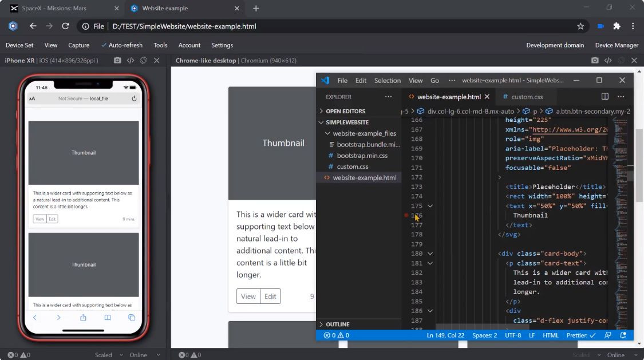Expand the OPEN EDITORS section
644x360 pixels.
pyautogui.click(x=345, y=111)
